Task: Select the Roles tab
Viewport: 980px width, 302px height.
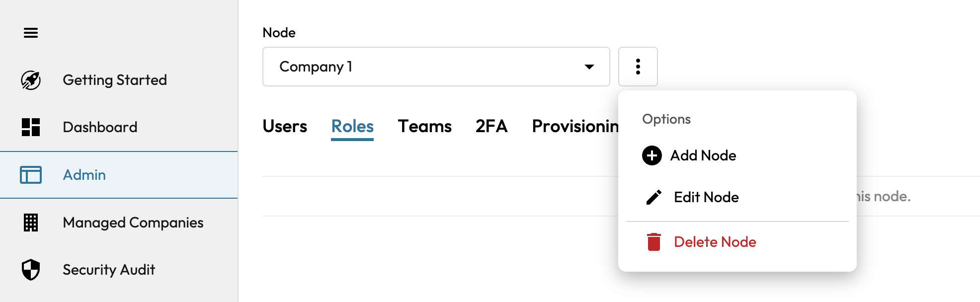Action: (352, 126)
